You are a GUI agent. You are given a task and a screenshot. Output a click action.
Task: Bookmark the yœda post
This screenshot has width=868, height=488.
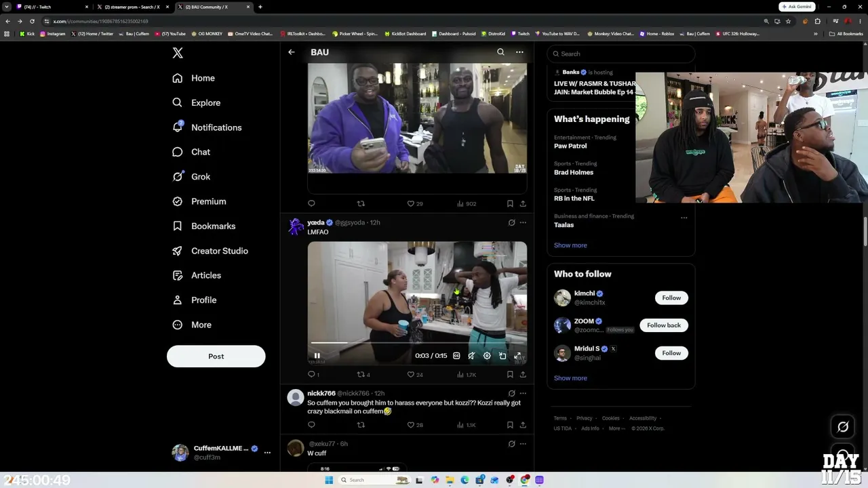pyautogui.click(x=510, y=374)
